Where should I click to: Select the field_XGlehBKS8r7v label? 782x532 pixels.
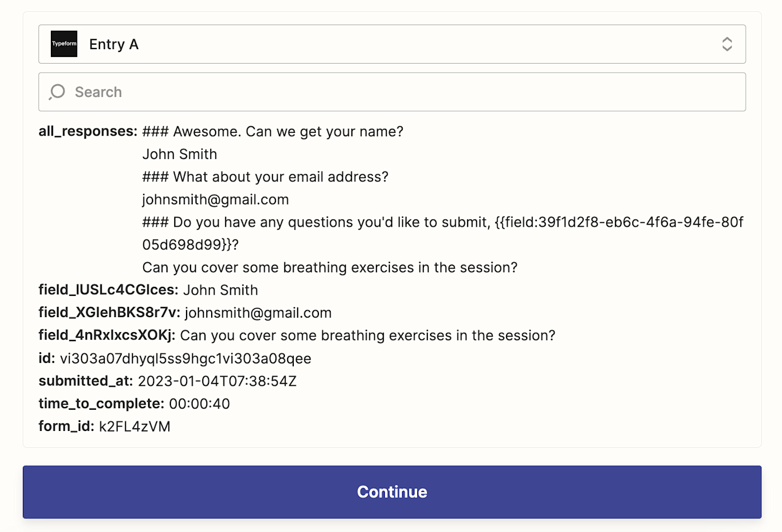pos(109,313)
